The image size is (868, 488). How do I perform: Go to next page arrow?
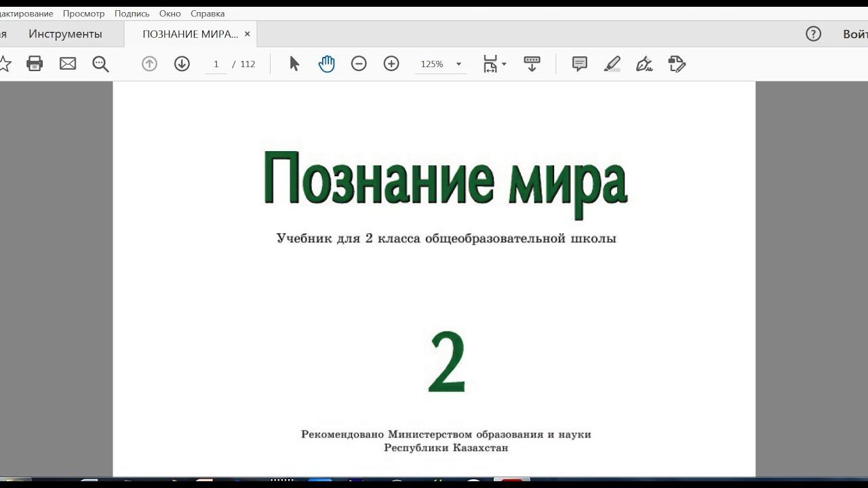click(x=182, y=64)
